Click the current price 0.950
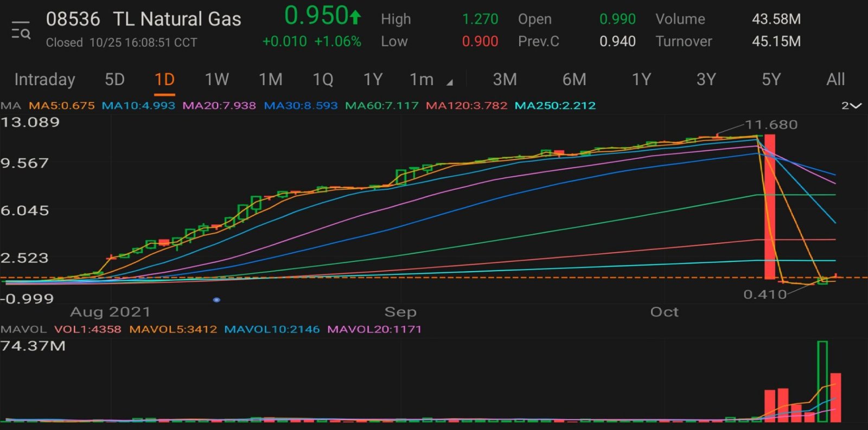Screen dimensions: 868x430 click(x=316, y=16)
